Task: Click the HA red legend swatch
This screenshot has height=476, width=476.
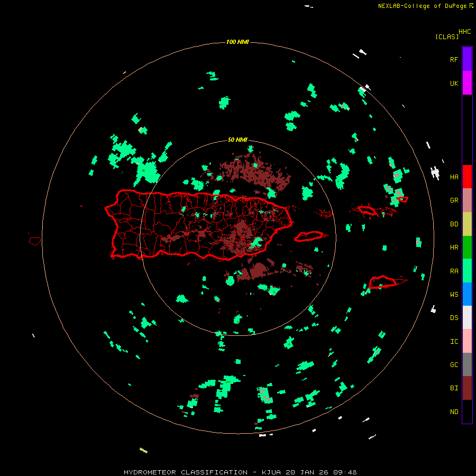Action: point(467,177)
